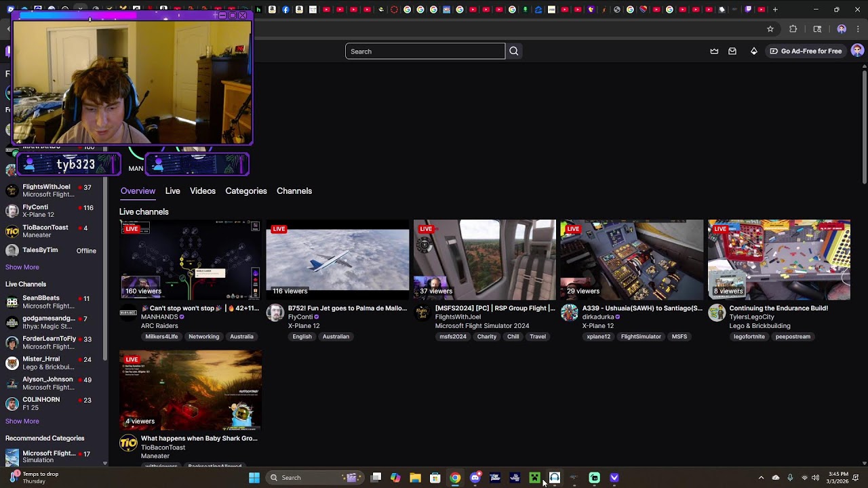868x488 pixels.
Task: Open the Categories tab
Action: click(x=246, y=191)
